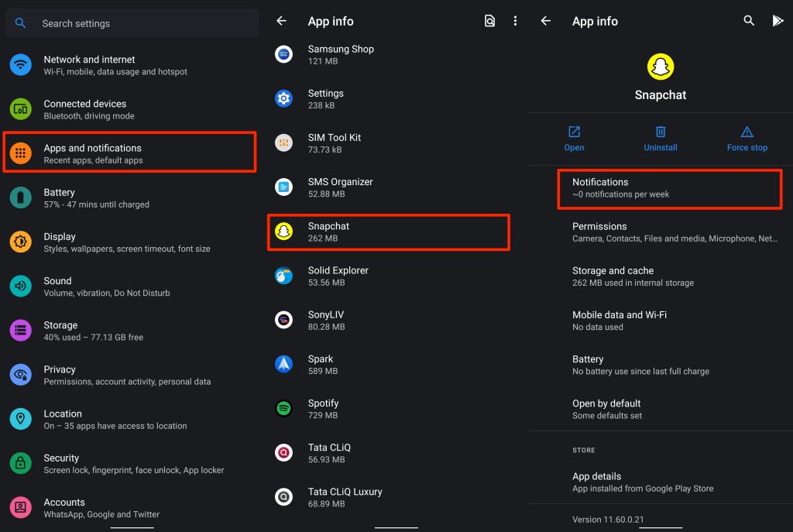Click the back arrow beside Samsung Shop list
Image resolution: width=793 pixels, height=532 pixels.
[282, 22]
